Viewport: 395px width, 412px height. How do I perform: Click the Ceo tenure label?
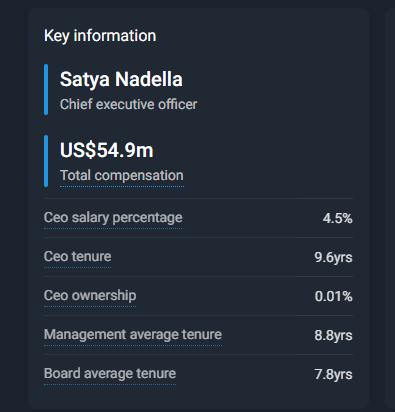click(x=77, y=257)
